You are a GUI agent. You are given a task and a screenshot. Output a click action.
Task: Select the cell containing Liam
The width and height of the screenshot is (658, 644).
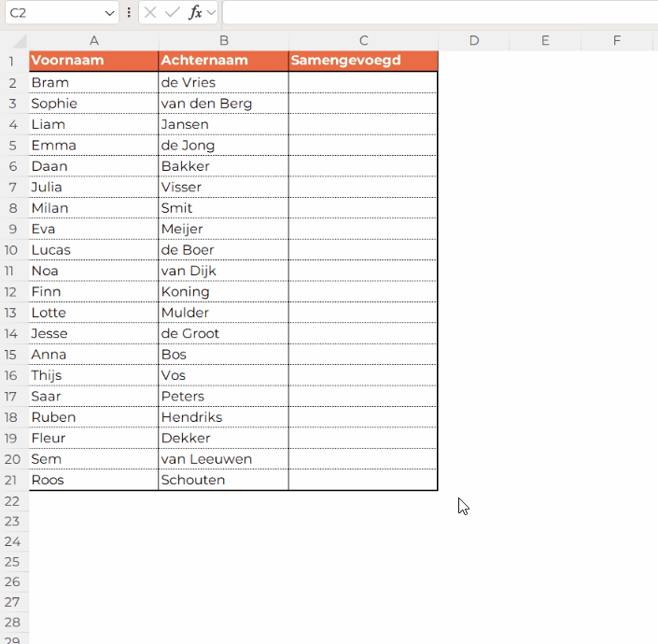tap(94, 125)
